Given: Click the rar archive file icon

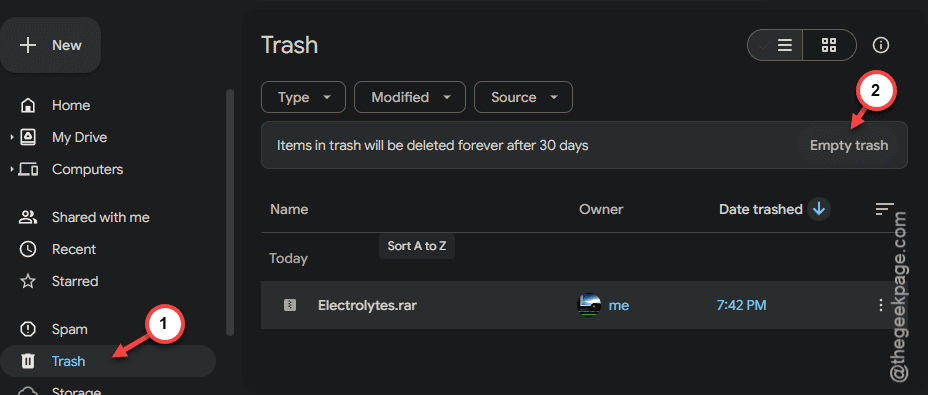Looking at the screenshot, I should coord(289,306).
